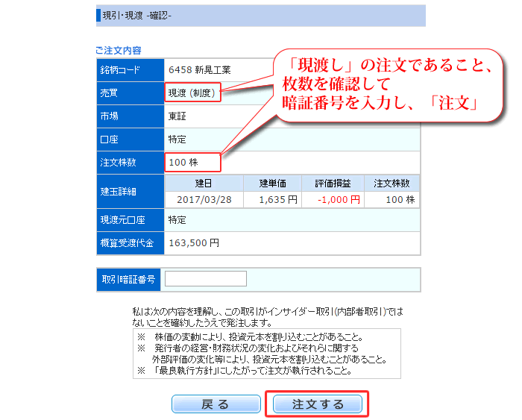Click the 東証 market value

point(177,116)
